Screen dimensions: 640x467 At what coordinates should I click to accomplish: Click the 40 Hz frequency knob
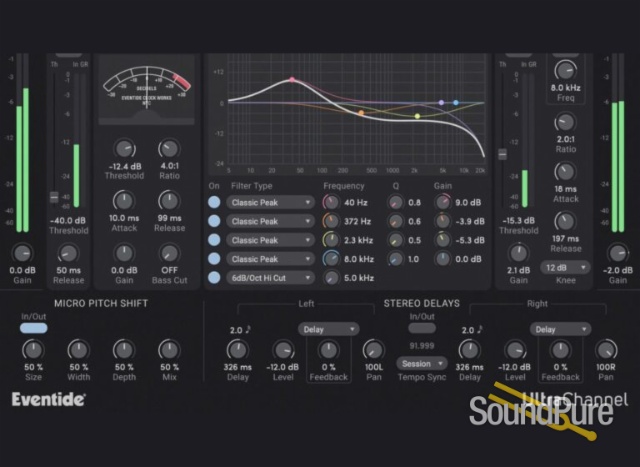[x=331, y=202]
